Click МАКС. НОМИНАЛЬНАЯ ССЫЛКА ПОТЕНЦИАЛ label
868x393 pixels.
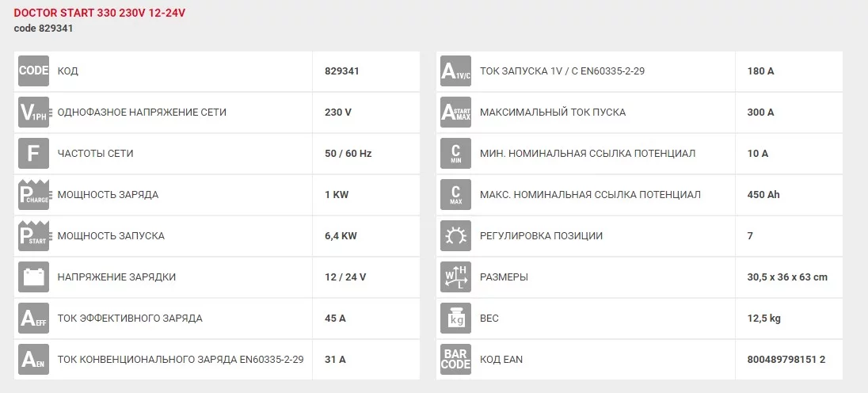(590, 195)
